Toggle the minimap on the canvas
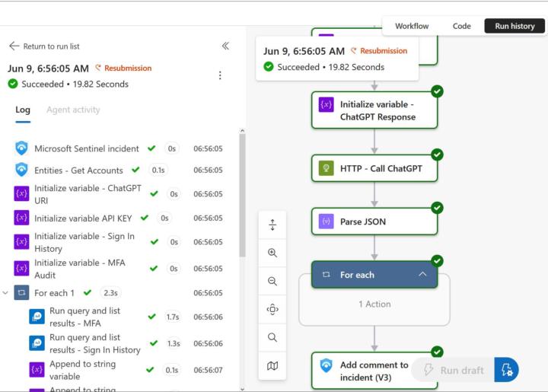548x392 pixels. (272, 366)
